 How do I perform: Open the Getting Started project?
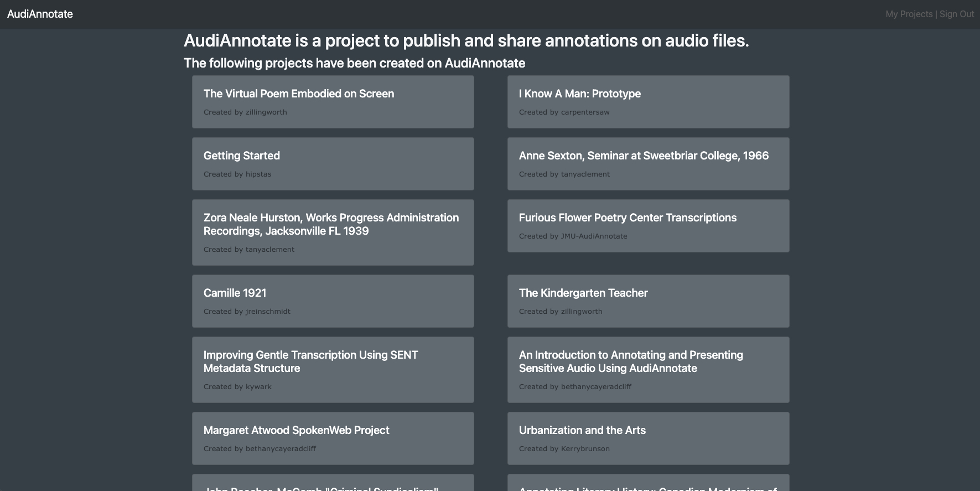[242, 156]
